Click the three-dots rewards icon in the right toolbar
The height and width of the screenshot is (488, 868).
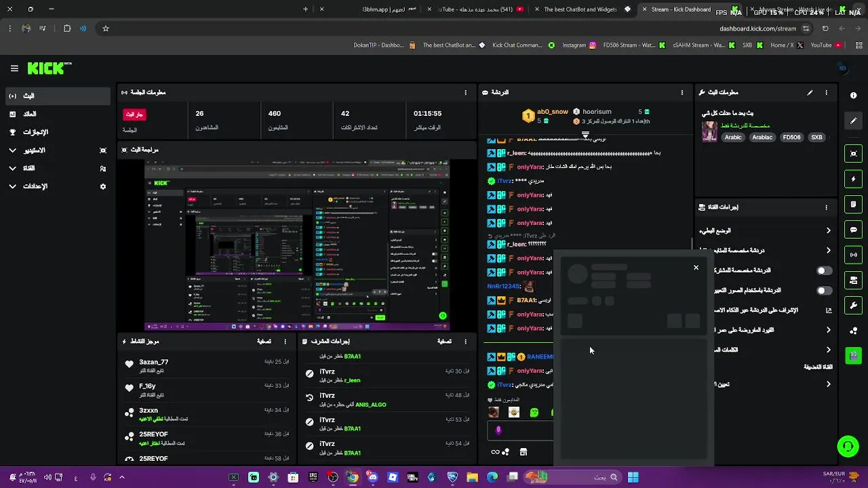[854, 331]
